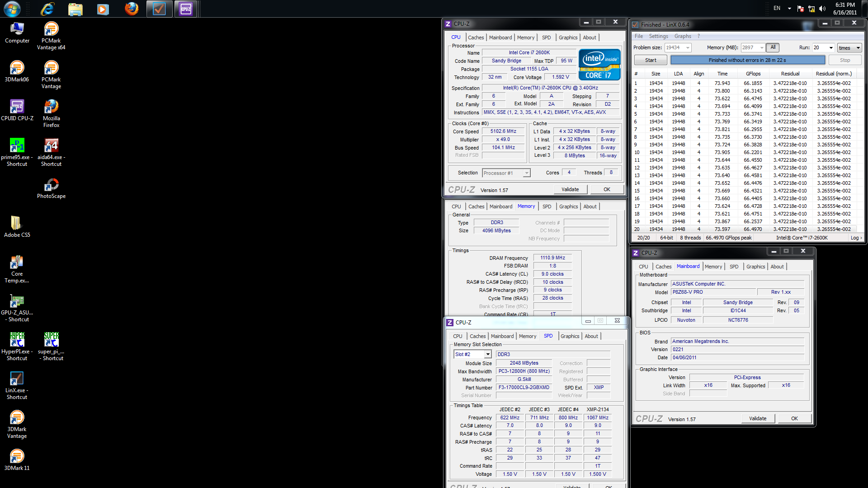Click the LinX finished progress bar

point(747,60)
